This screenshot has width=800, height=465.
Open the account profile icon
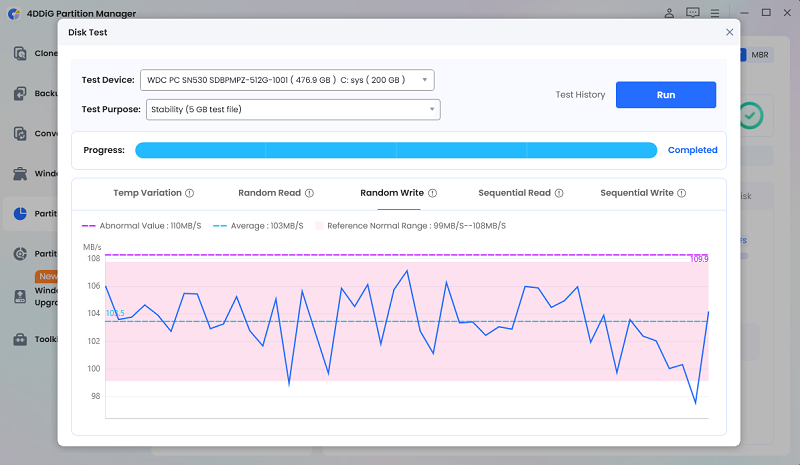669,13
